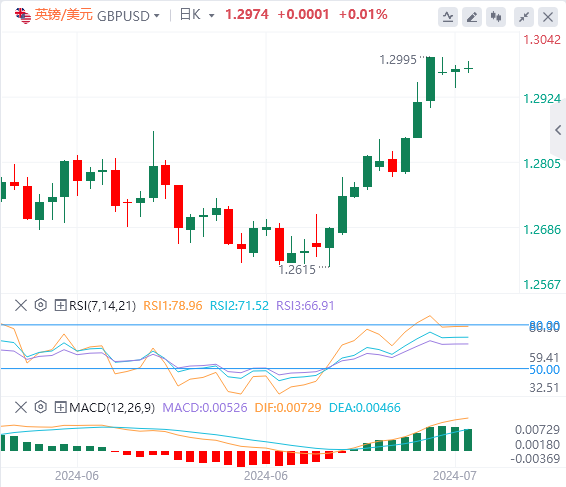Remove the RSI indicator panel

coord(21,305)
